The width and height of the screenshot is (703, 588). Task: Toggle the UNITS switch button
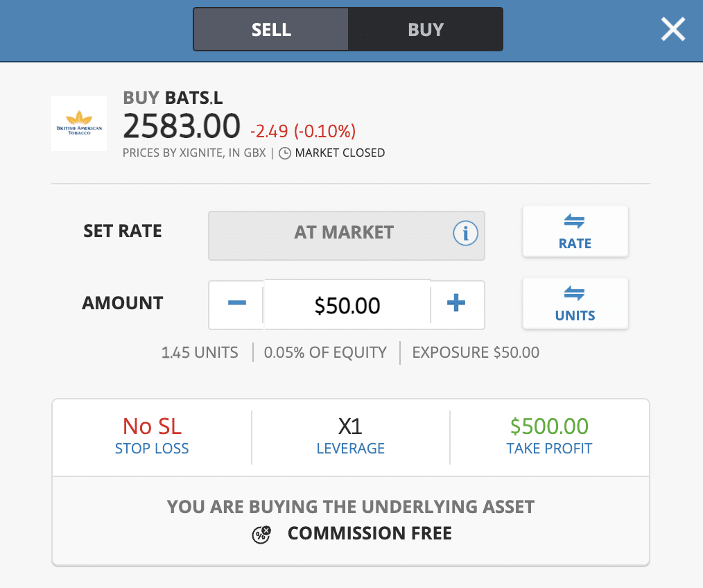pos(575,304)
